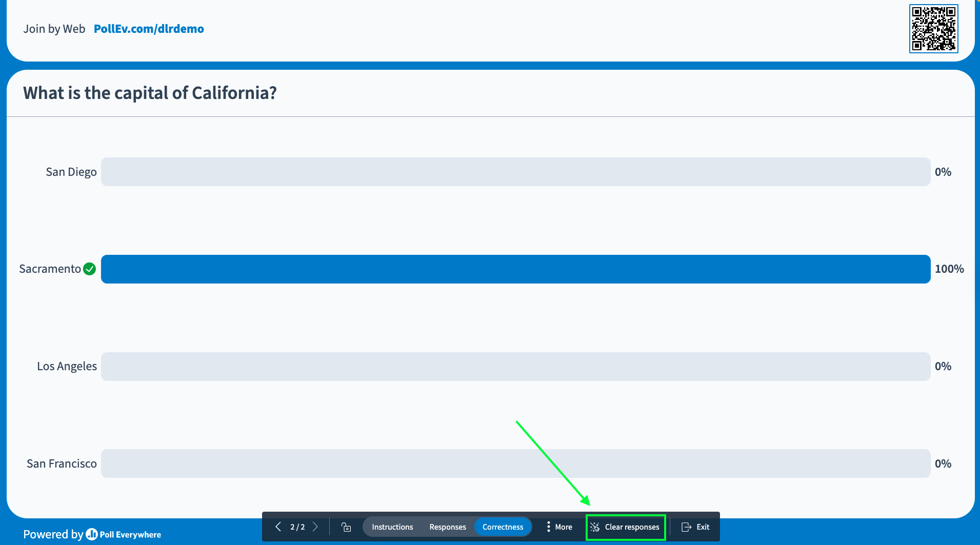This screenshot has width=980, height=545.
Task: Click the Los Angeles option label
Action: coord(67,366)
